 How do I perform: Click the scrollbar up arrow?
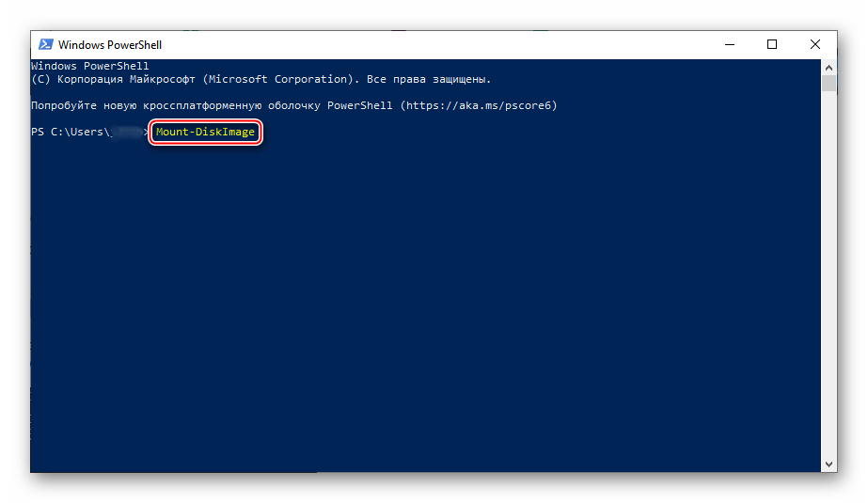pyautogui.click(x=829, y=68)
